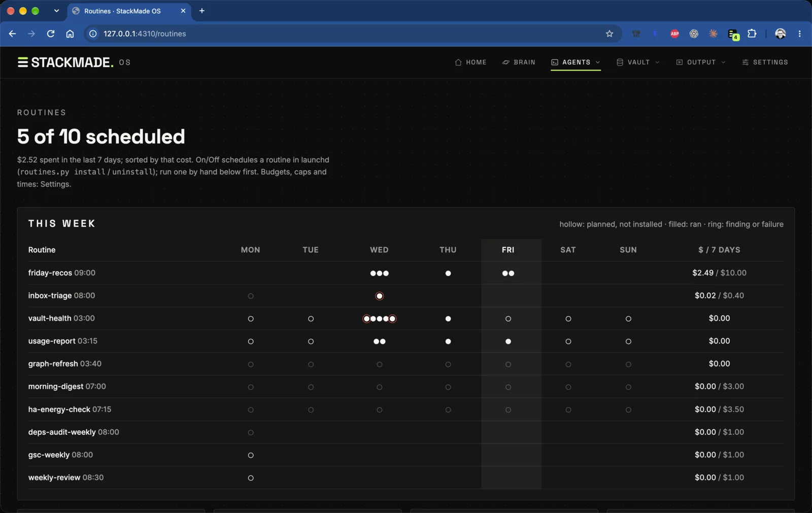Image resolution: width=812 pixels, height=513 pixels.
Task: Open the HOME nav item
Action: [x=470, y=62]
